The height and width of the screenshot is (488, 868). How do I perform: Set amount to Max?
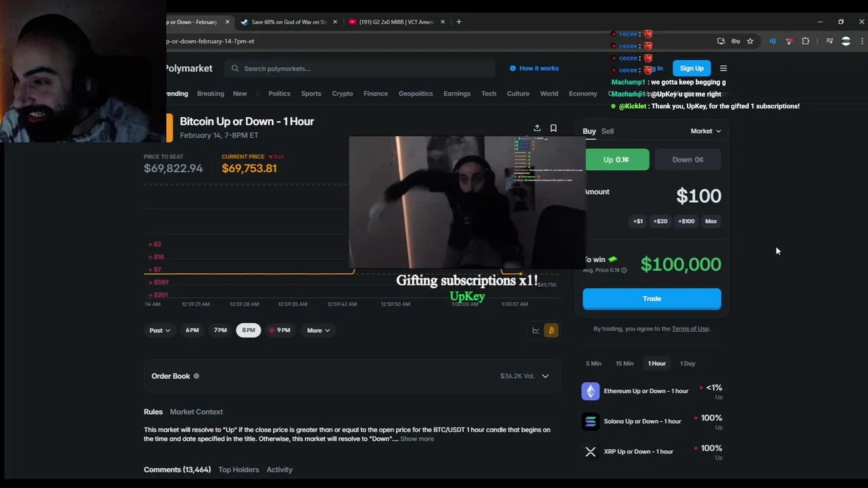click(711, 222)
